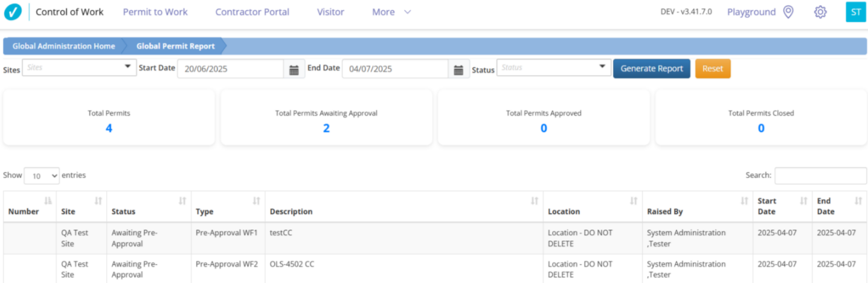This screenshot has height=283, width=868.
Task: Open the ST user avatar menu
Action: coord(855,12)
